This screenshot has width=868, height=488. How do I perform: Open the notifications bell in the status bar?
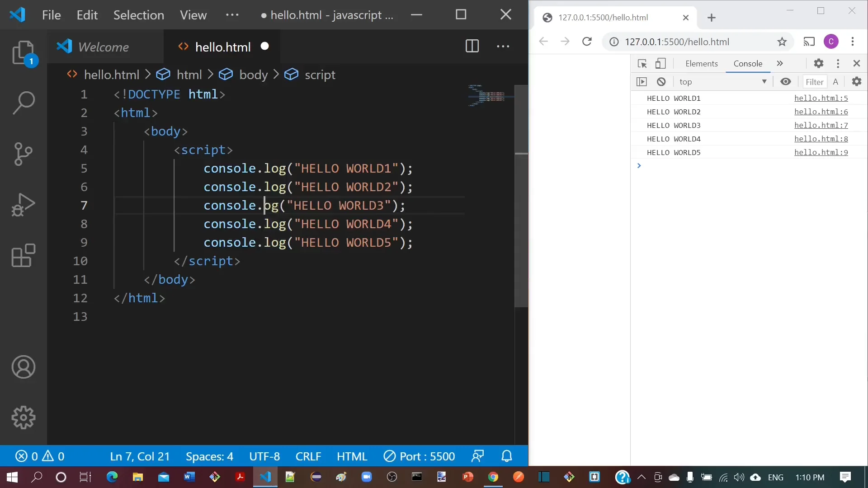pyautogui.click(x=507, y=456)
